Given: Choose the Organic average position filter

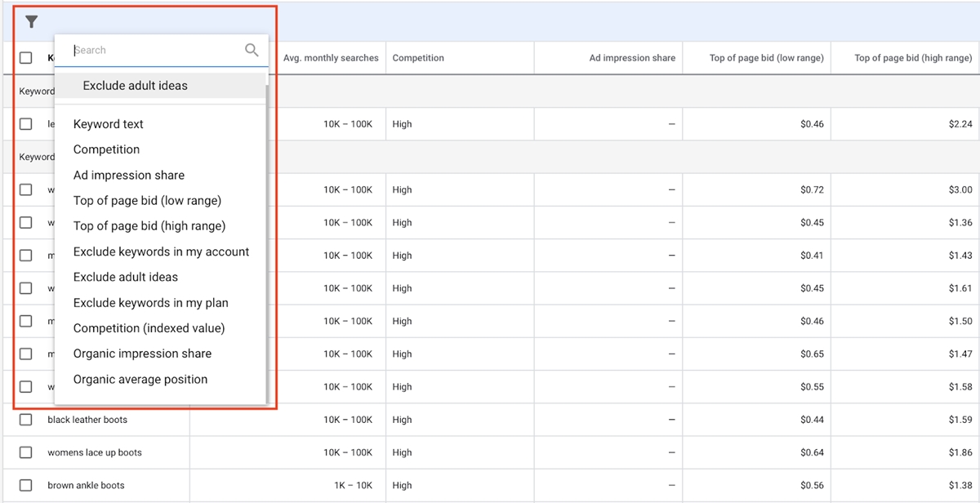Looking at the screenshot, I should point(140,379).
